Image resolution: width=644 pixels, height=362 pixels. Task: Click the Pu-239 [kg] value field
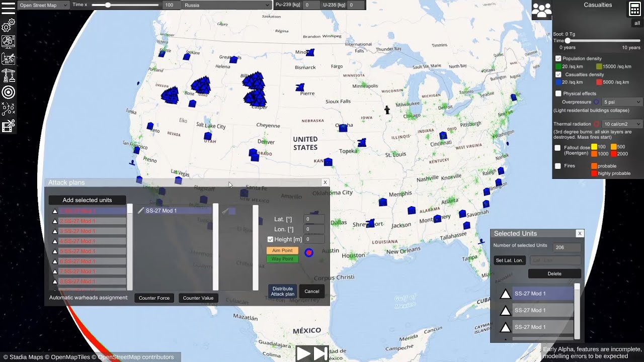tap(311, 5)
